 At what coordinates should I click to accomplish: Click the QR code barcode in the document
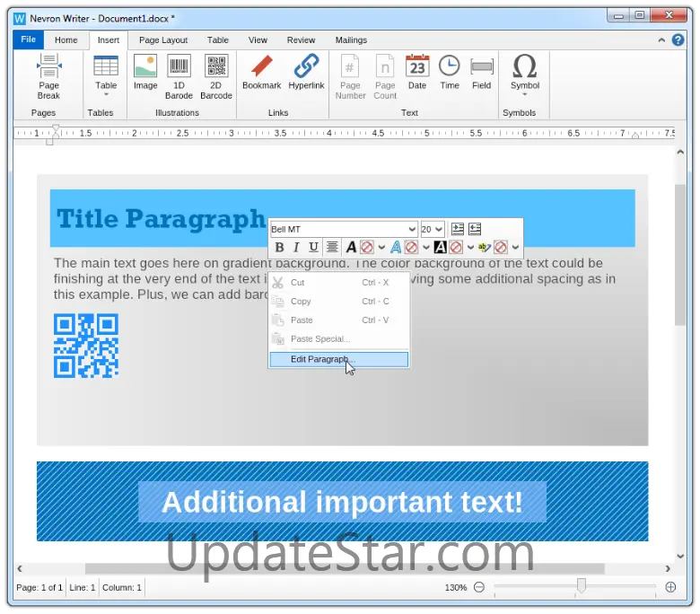tap(86, 346)
